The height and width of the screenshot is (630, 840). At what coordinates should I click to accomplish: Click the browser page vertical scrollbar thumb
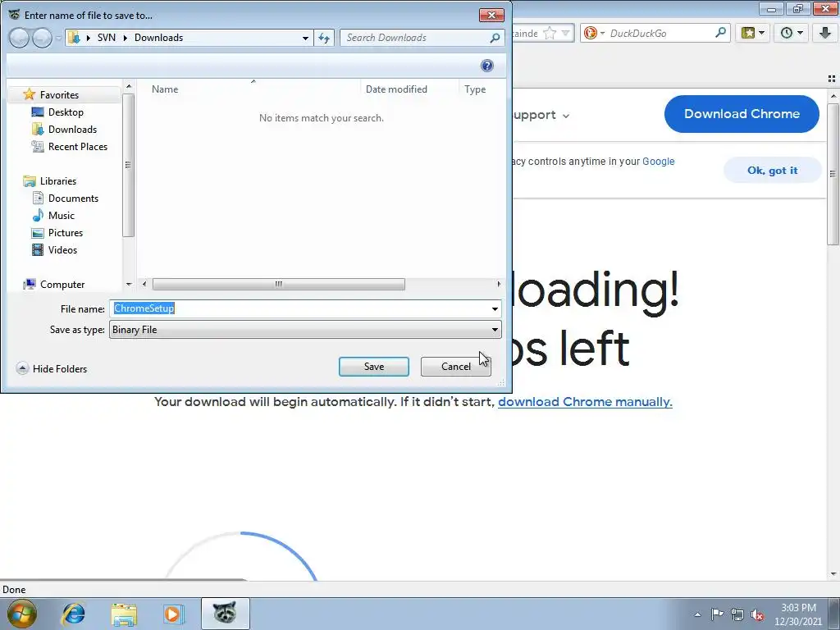[x=833, y=174]
